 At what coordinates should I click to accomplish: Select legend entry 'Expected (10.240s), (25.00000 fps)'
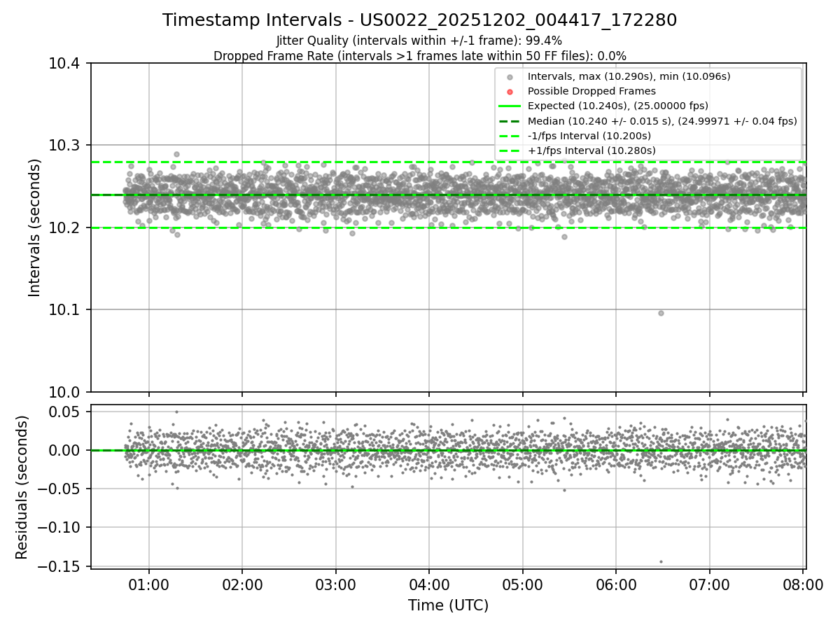618,106
